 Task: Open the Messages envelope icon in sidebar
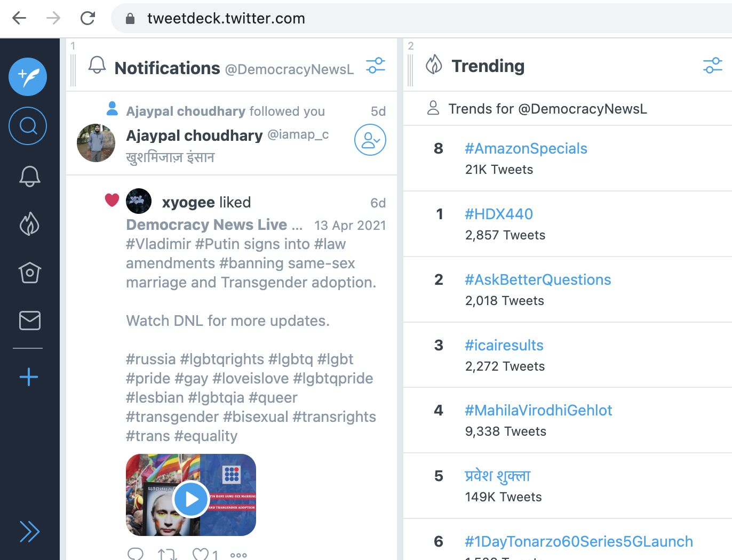click(30, 321)
